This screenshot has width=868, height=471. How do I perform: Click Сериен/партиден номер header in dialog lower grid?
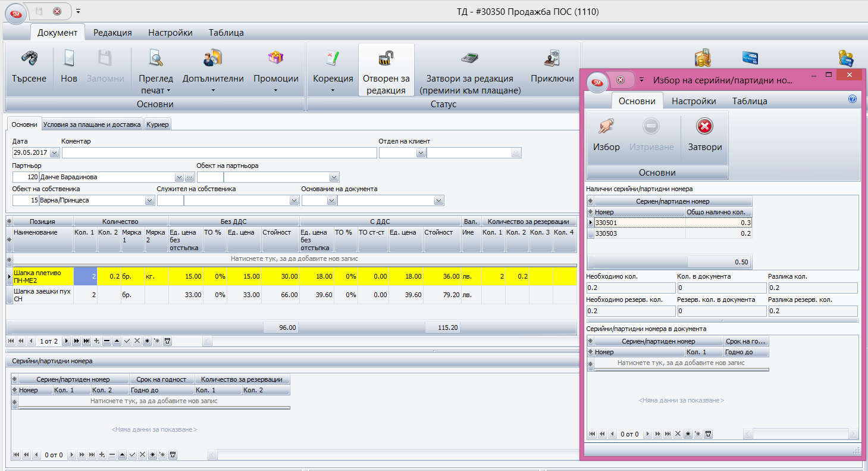659,341
